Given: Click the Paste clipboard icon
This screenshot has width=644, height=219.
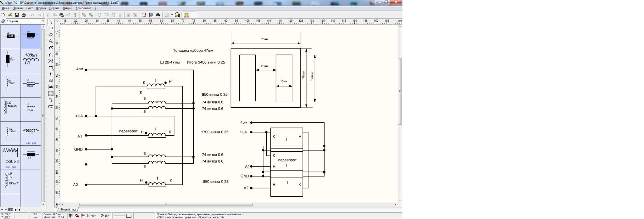Looking at the screenshot, I should tap(62, 15).
